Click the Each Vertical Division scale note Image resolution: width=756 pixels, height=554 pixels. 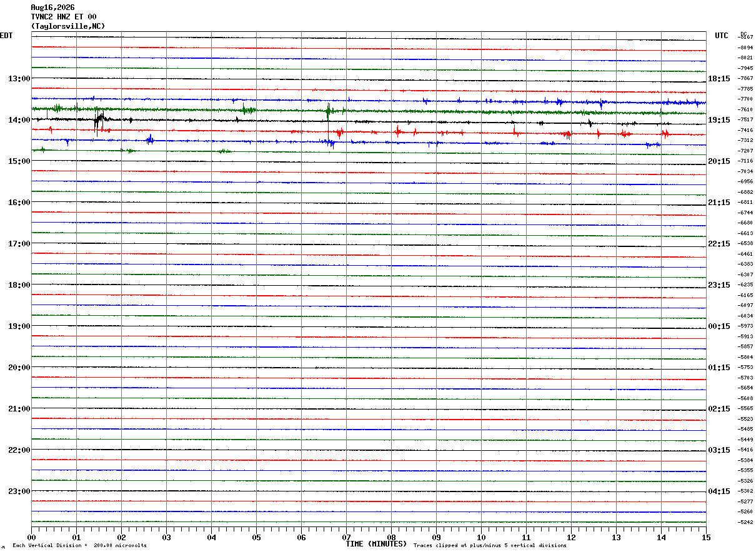tap(80, 546)
